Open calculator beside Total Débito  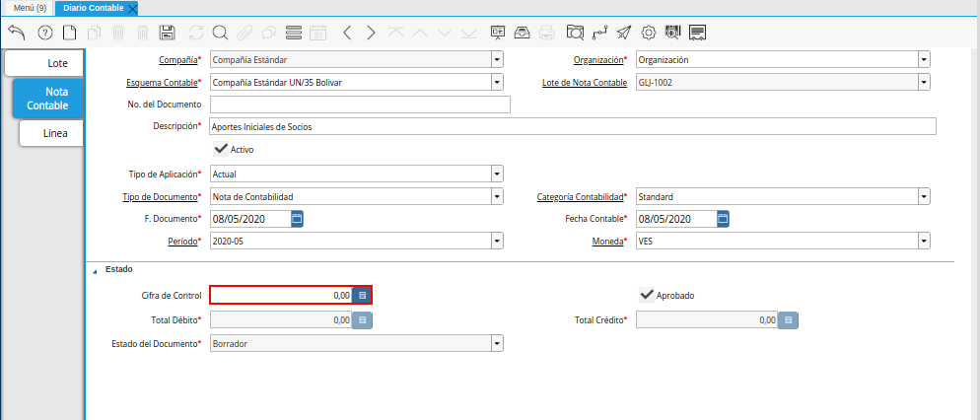tap(362, 320)
